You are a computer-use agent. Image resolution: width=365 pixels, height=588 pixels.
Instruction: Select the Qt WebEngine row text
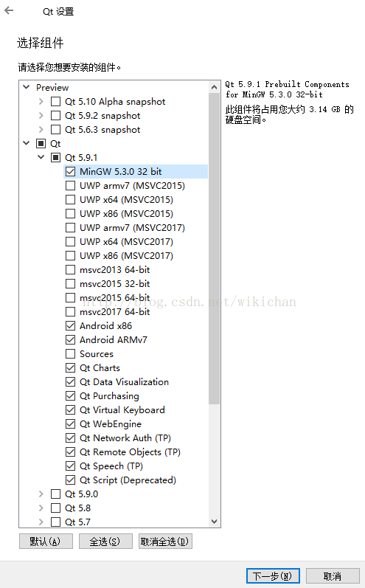coord(111,424)
